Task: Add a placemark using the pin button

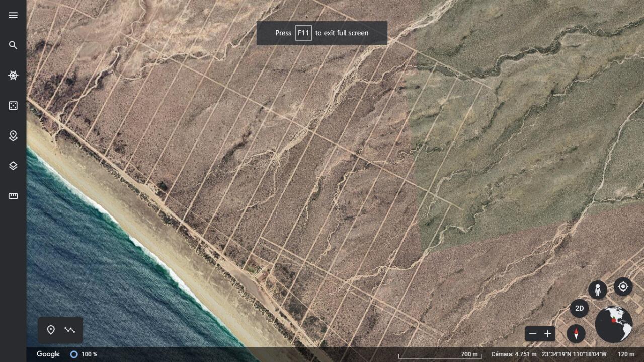Action: click(x=50, y=330)
